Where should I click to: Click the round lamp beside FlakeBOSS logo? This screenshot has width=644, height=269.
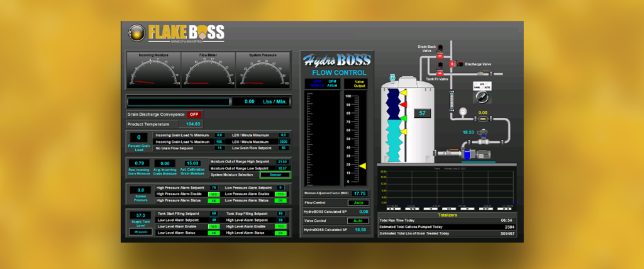click(136, 33)
